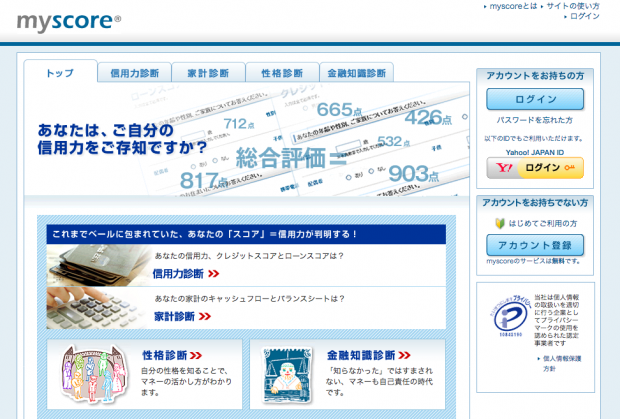The image size is (620, 419).
Task: Open the '個人情報保護方針' link
Action: point(561,363)
